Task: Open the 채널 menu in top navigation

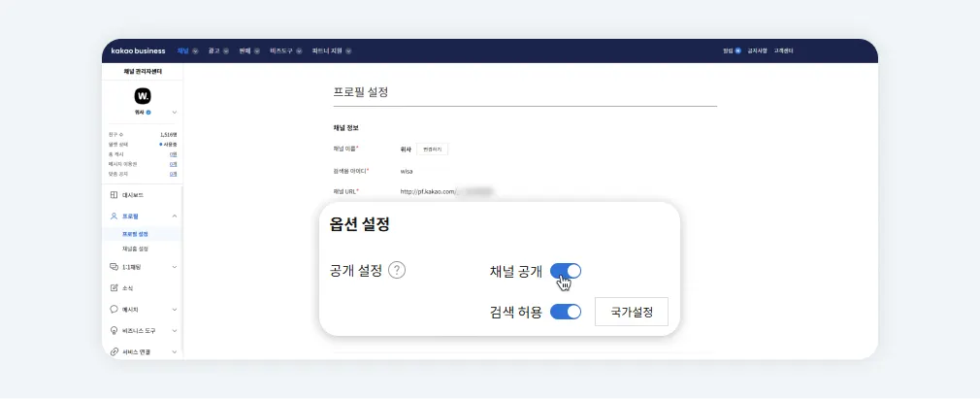Action: [183, 50]
